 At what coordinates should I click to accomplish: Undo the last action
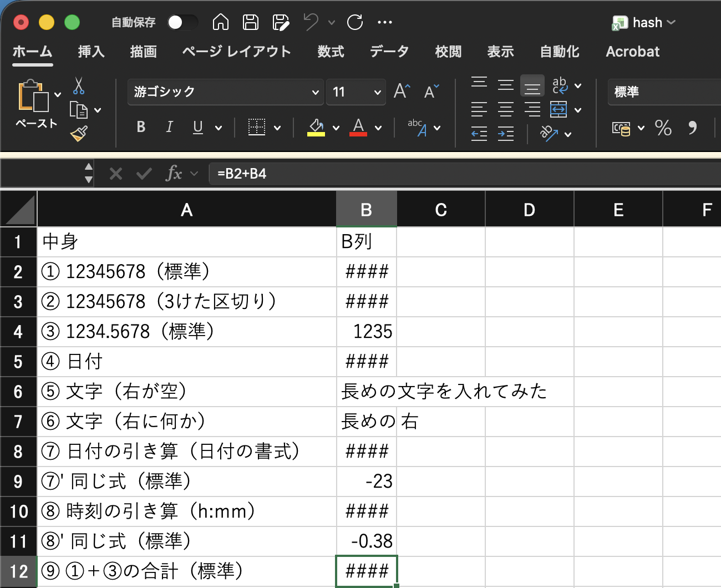(311, 22)
